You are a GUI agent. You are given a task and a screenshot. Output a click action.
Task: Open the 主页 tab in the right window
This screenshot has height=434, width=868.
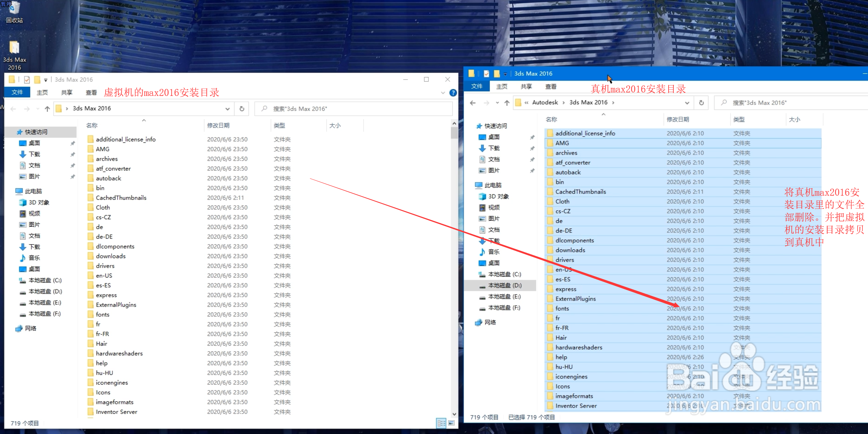click(501, 87)
